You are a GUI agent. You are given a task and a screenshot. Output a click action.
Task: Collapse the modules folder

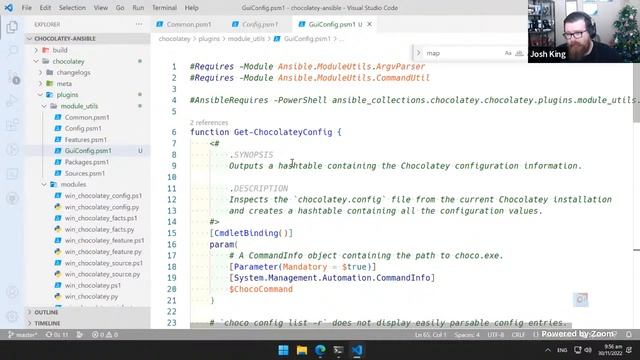click(87, 184)
